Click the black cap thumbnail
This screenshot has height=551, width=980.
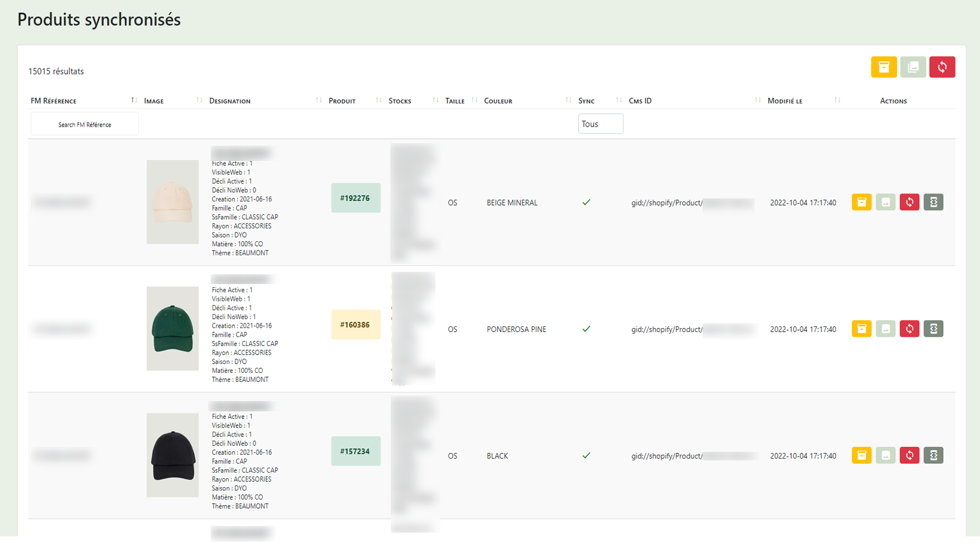click(x=173, y=455)
